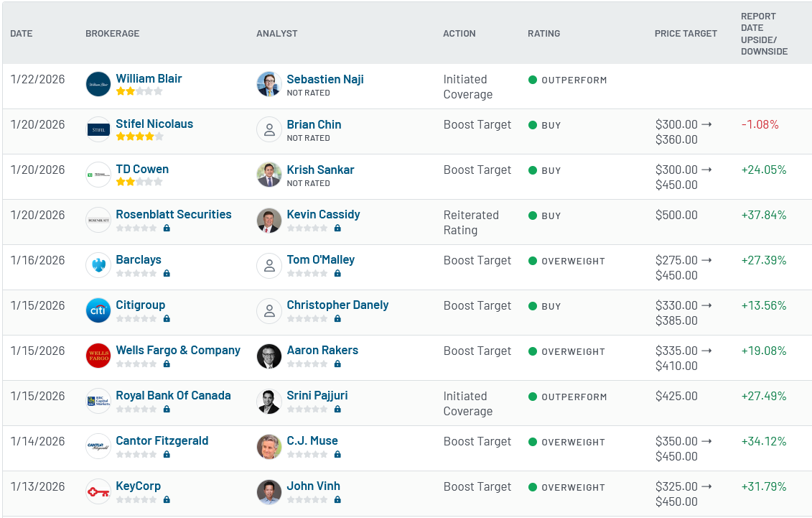The width and height of the screenshot is (812, 518).
Task: Click the lock icon under Tom O'Malley
Action: point(337,273)
